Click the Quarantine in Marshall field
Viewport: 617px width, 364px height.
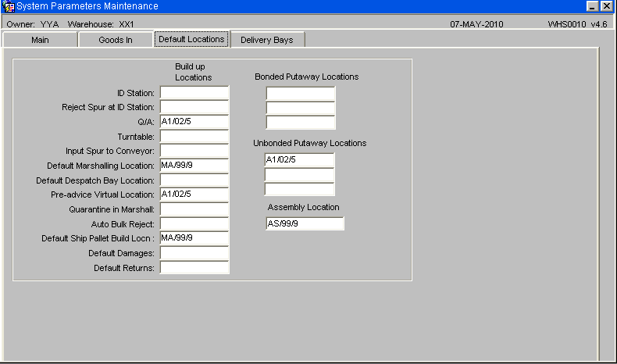click(194, 209)
